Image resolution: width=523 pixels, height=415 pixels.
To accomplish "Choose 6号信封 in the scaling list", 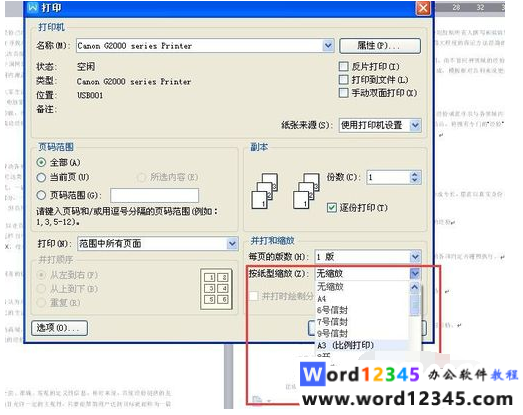I will click(x=362, y=310).
